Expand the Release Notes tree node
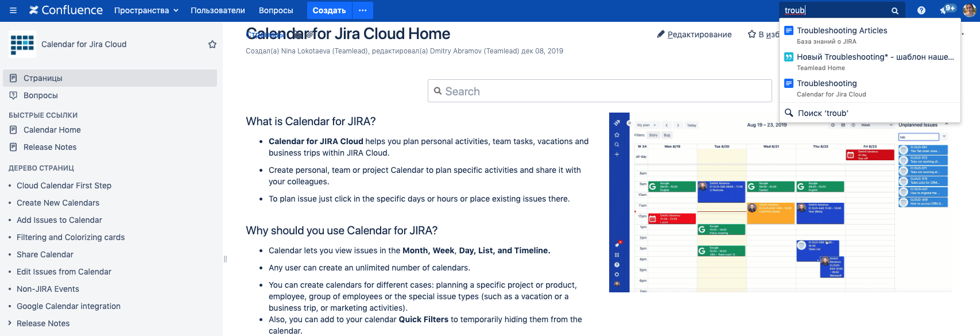980x336 pixels. point(10,323)
